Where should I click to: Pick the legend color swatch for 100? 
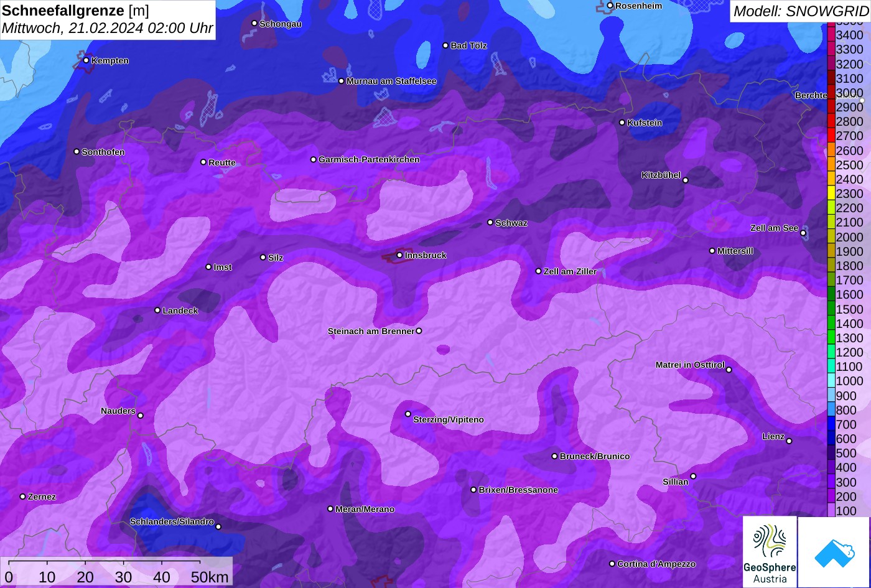831,509
